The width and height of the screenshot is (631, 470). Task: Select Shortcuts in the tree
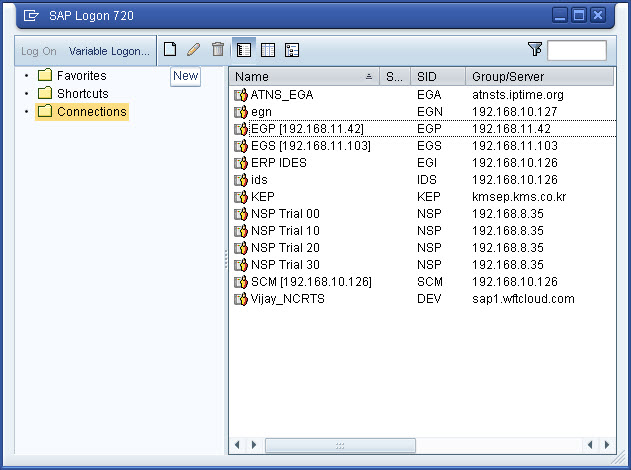(x=82, y=94)
